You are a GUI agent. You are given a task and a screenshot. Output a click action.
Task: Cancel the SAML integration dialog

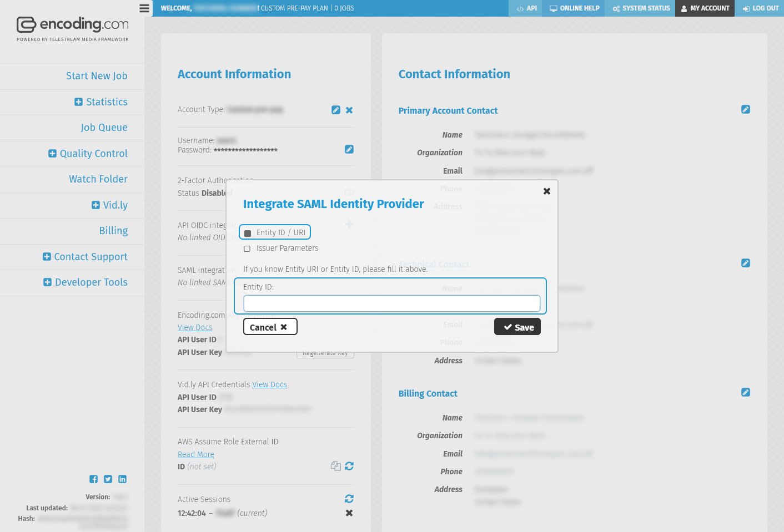point(270,327)
